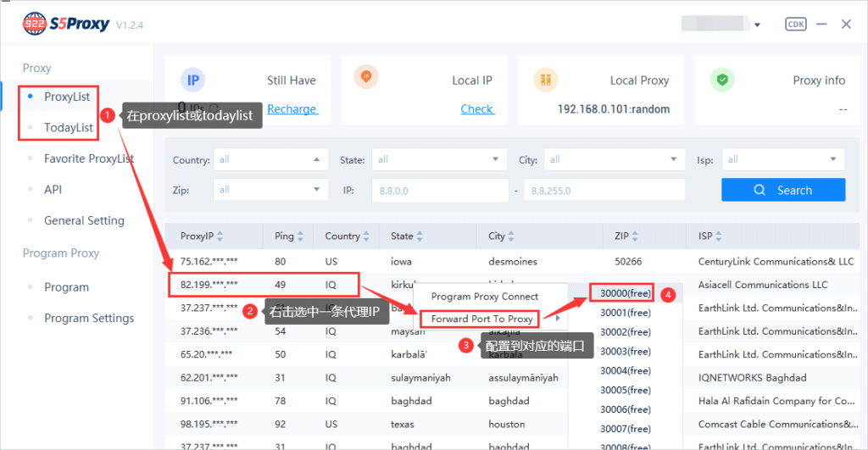Open the TodayList page

[69, 127]
